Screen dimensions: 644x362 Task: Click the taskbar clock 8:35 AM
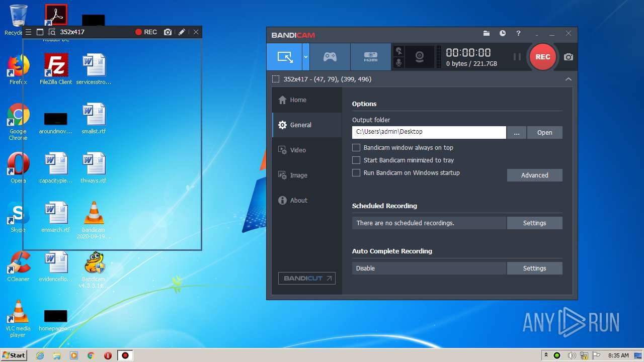click(x=619, y=355)
